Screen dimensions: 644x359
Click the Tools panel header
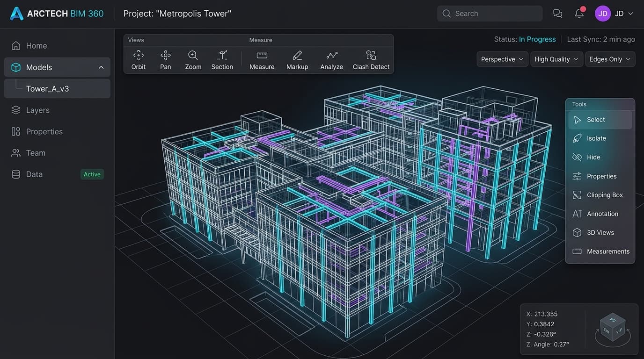point(579,104)
